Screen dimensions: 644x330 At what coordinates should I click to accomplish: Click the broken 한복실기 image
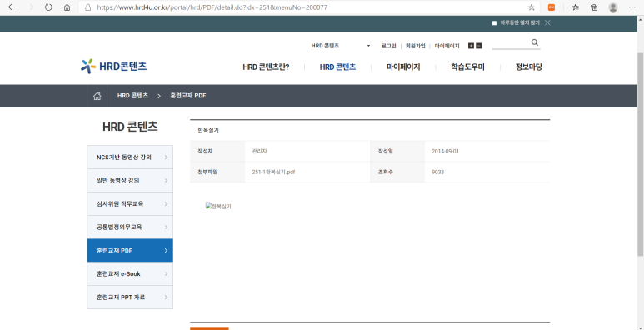coord(218,207)
